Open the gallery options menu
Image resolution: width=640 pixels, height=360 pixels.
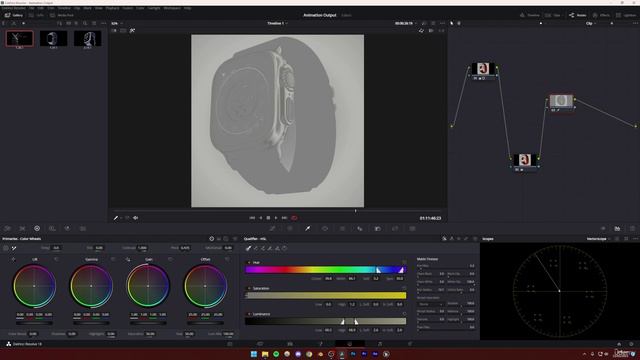pos(103,23)
